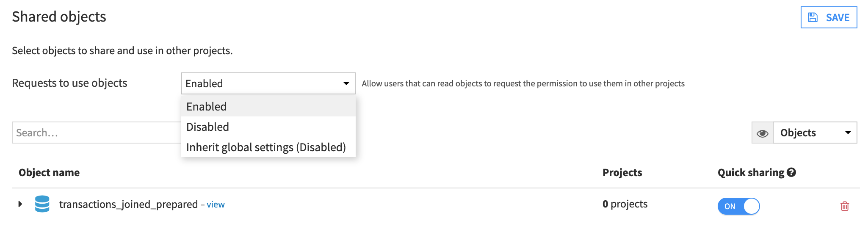Click the 0 projects text
Screen dimensions: 868x246
coord(625,204)
